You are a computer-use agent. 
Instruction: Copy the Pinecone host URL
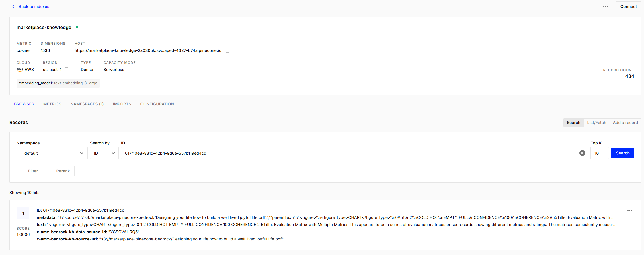[227, 50]
